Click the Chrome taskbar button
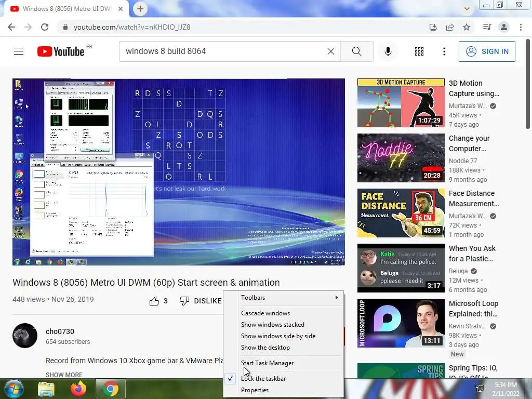 [111, 389]
